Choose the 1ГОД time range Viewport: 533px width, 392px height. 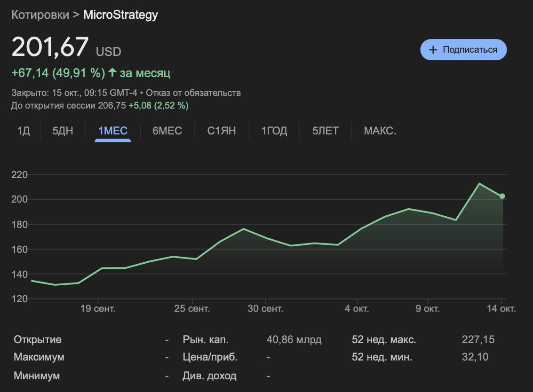click(274, 131)
